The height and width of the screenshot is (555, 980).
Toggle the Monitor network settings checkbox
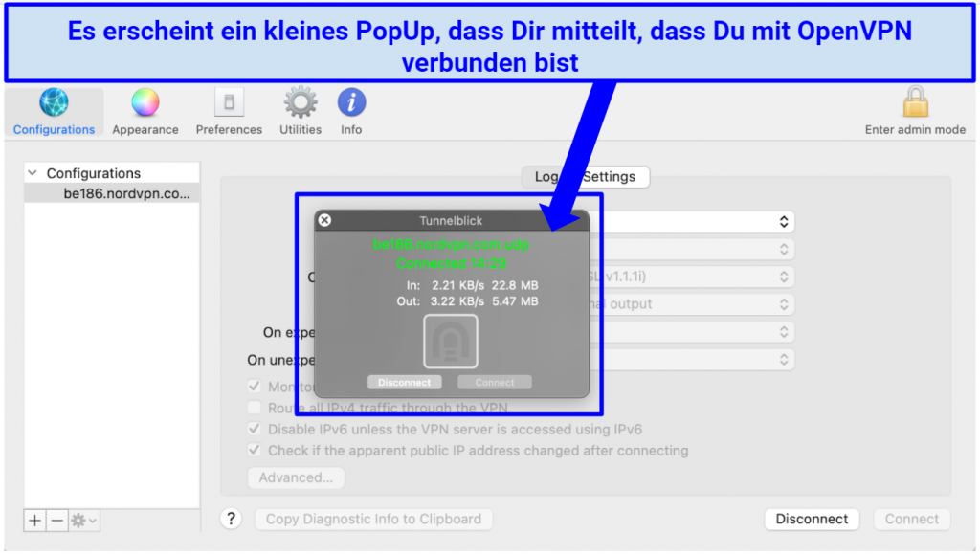pyautogui.click(x=254, y=387)
